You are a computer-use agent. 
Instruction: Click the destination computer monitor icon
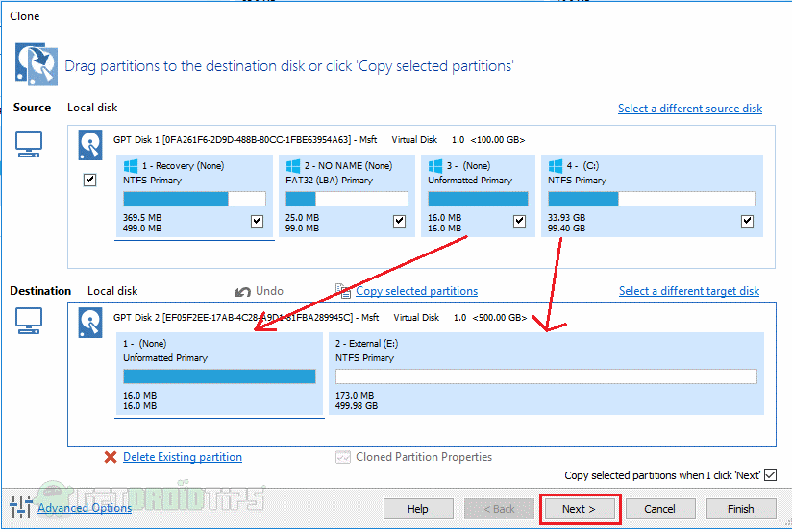point(28,322)
